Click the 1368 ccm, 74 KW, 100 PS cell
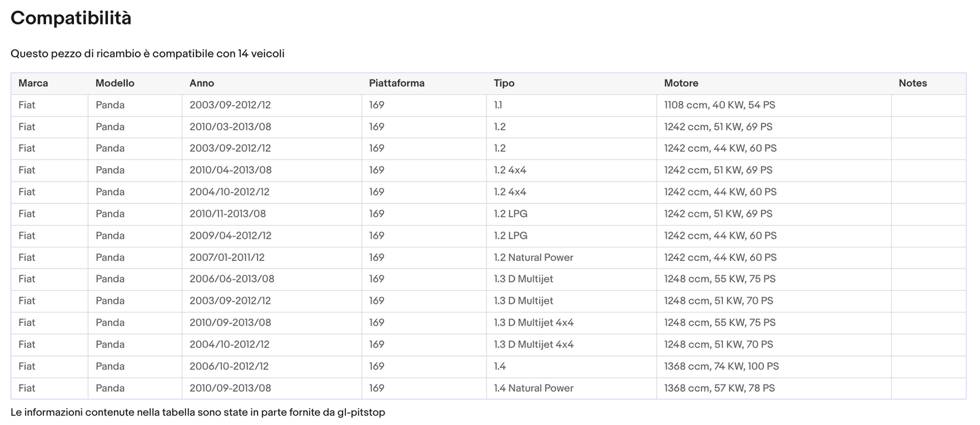This screenshot has height=425, width=980. click(721, 367)
